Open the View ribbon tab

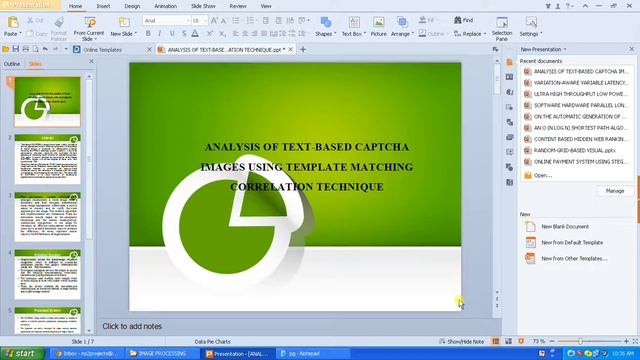(x=266, y=6)
